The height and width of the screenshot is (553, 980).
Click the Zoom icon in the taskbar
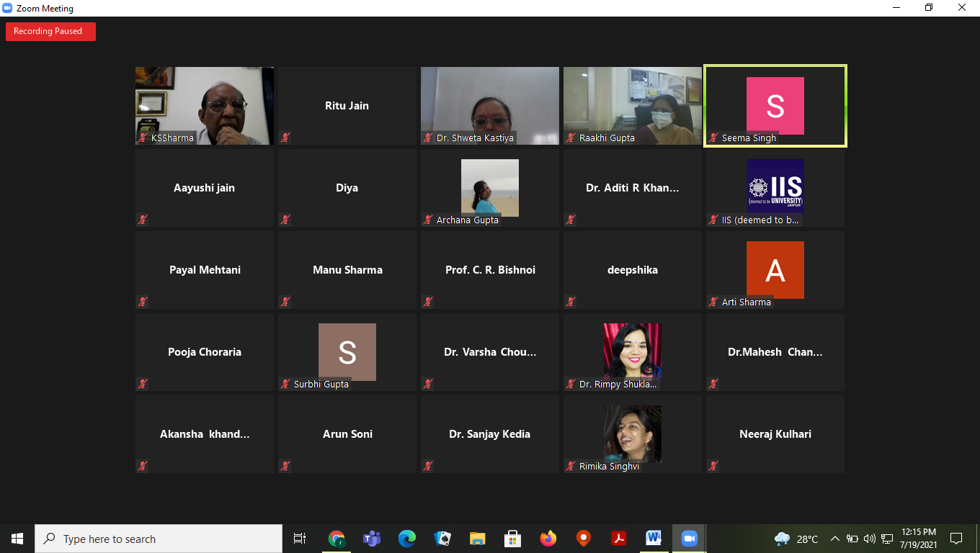689,539
